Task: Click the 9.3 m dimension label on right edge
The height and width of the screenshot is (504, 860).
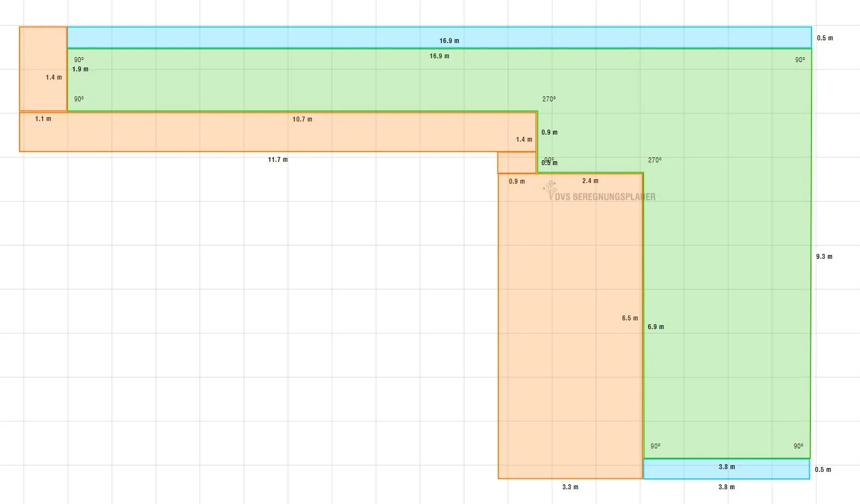Action: 824,257
